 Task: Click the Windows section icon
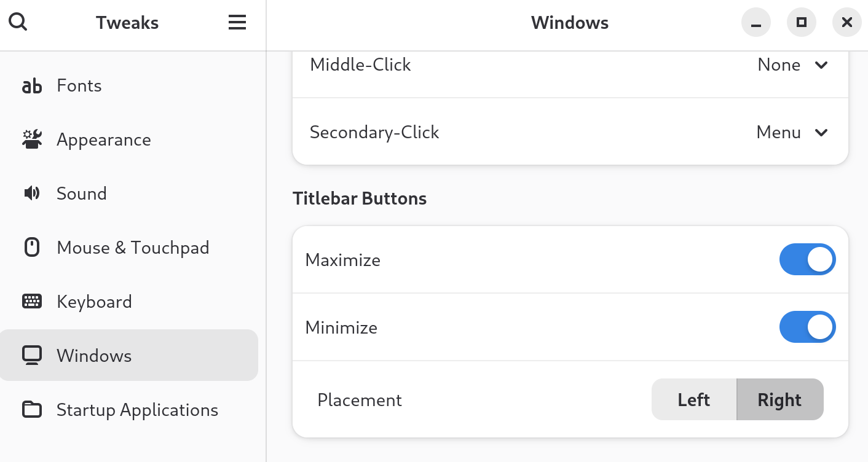pyautogui.click(x=31, y=355)
